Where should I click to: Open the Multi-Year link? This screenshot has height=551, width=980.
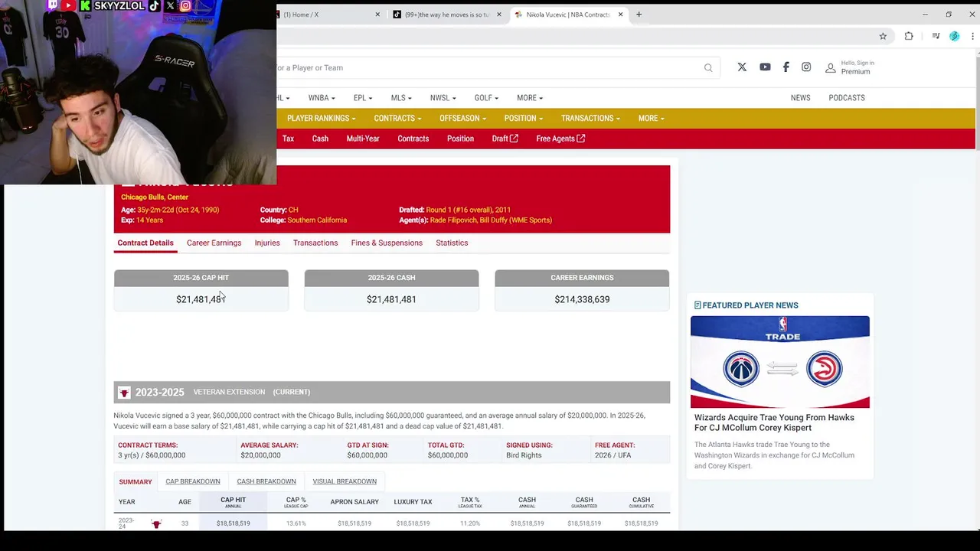tap(363, 139)
